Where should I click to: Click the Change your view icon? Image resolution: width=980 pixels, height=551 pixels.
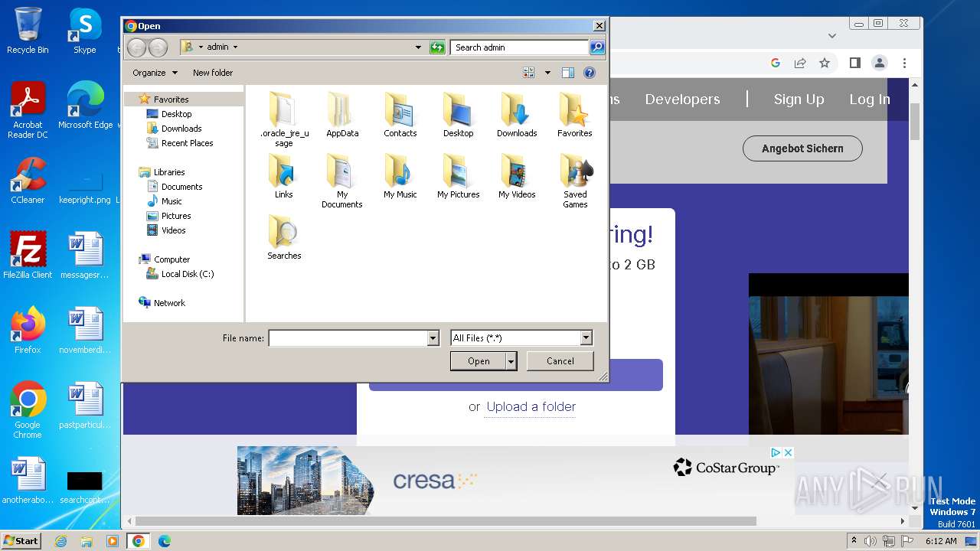click(x=528, y=73)
